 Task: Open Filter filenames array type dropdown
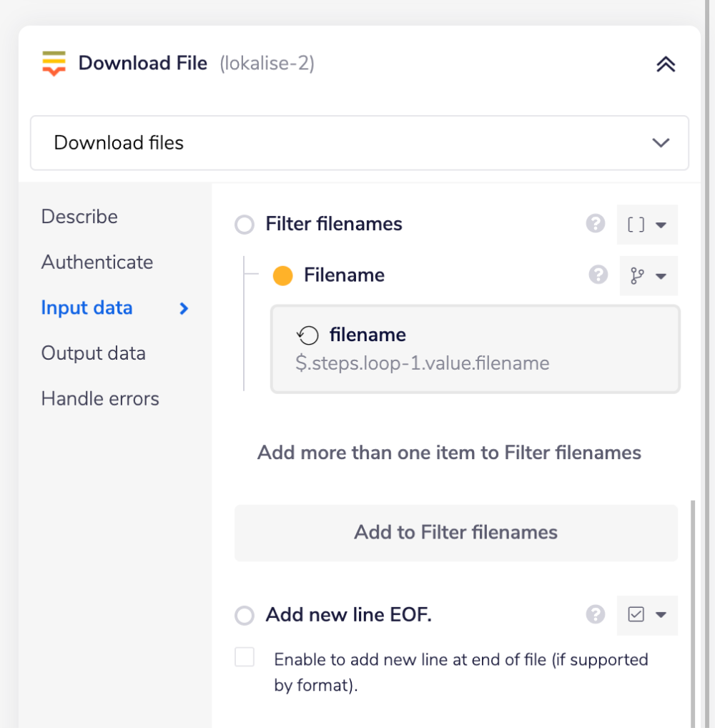coord(647,225)
